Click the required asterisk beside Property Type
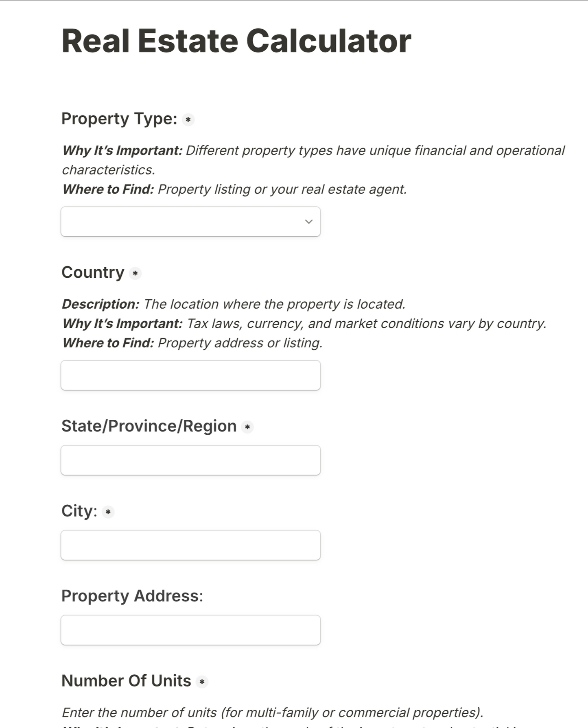The image size is (588, 728). point(188,120)
